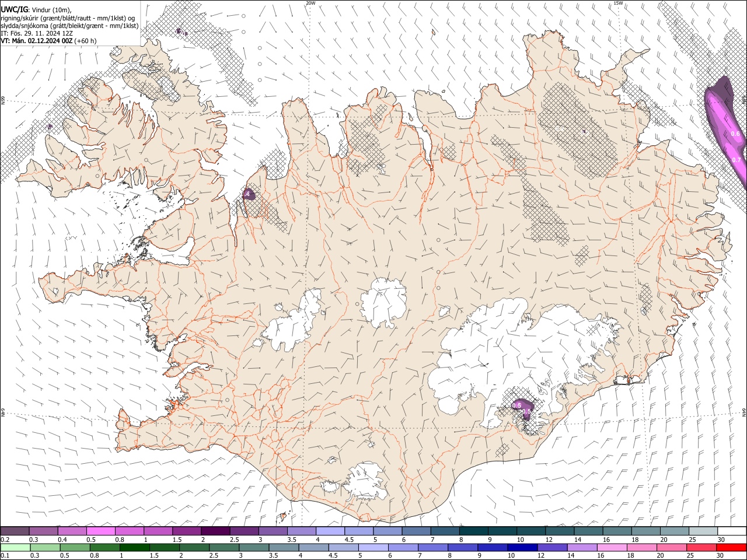Click the white Hofsjökull glacier in central Iceland
747x560 pixels.
[383, 303]
